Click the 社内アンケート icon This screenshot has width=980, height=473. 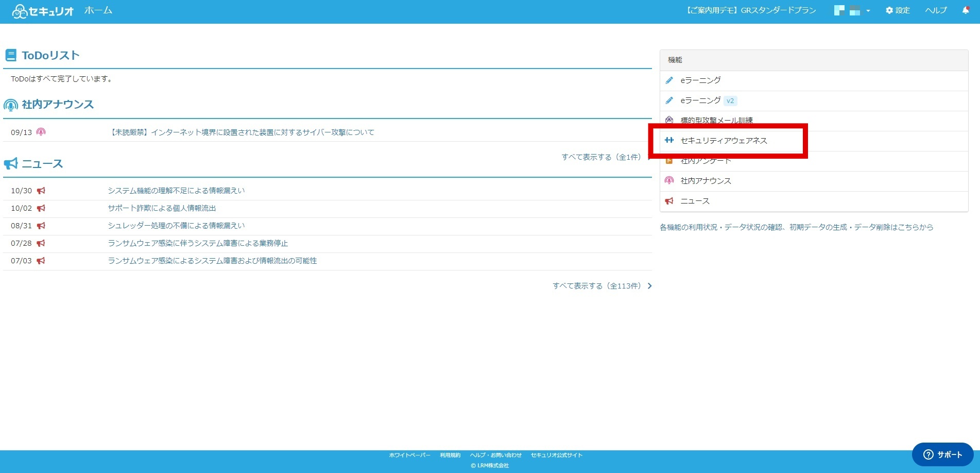pos(669,161)
